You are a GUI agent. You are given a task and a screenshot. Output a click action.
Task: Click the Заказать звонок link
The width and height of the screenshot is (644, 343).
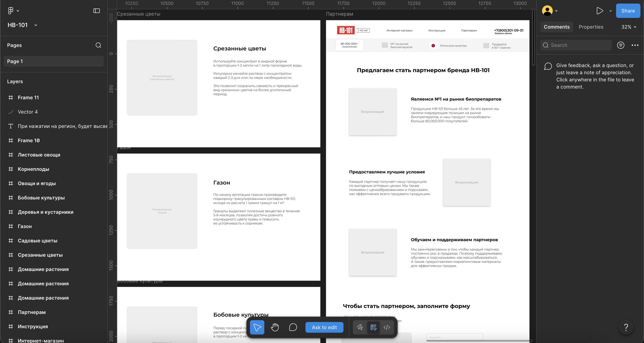click(503, 33)
